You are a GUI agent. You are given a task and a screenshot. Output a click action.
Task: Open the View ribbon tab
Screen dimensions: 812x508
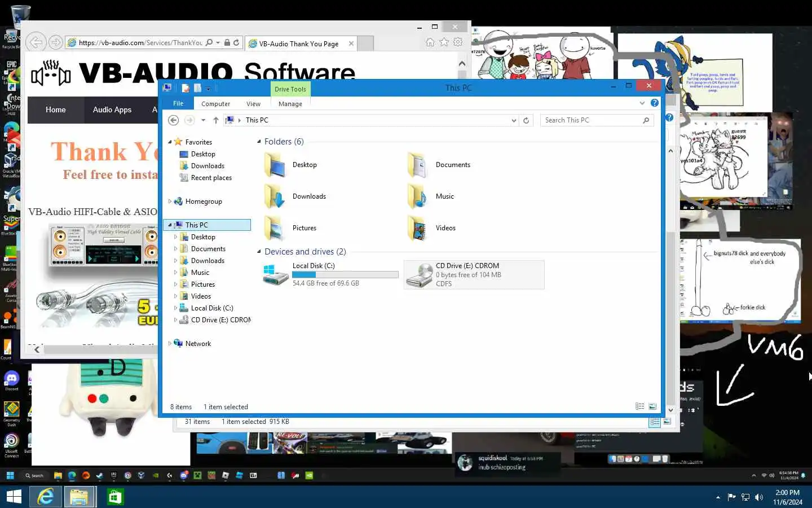pos(253,104)
